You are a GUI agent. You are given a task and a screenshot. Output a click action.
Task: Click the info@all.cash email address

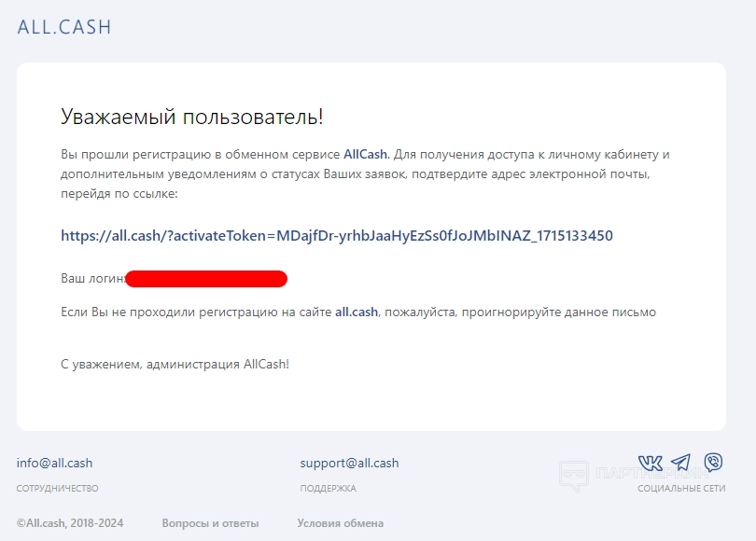(x=54, y=463)
